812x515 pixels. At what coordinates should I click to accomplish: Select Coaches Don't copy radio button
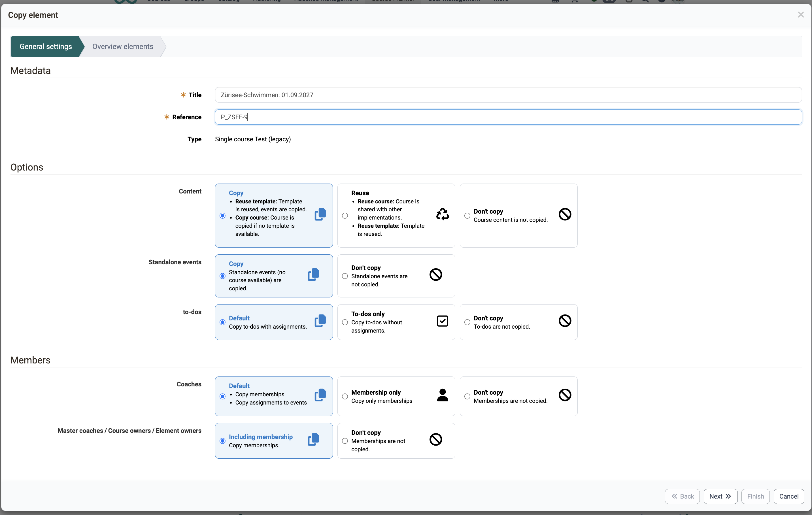[467, 397]
